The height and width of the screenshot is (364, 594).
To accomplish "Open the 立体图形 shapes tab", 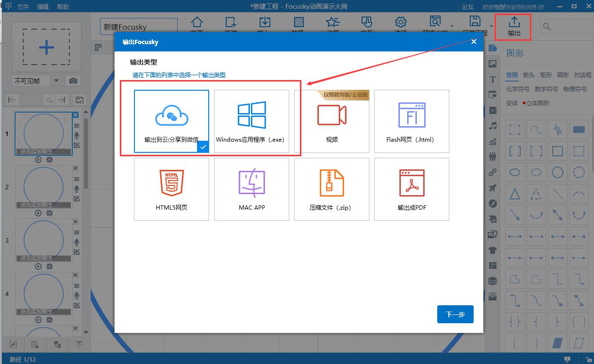I will 538,103.
